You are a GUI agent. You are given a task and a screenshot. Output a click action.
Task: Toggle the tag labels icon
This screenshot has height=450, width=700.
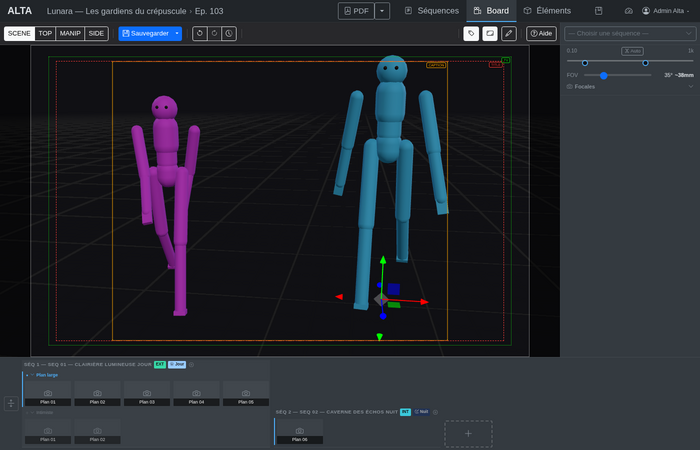pos(471,33)
